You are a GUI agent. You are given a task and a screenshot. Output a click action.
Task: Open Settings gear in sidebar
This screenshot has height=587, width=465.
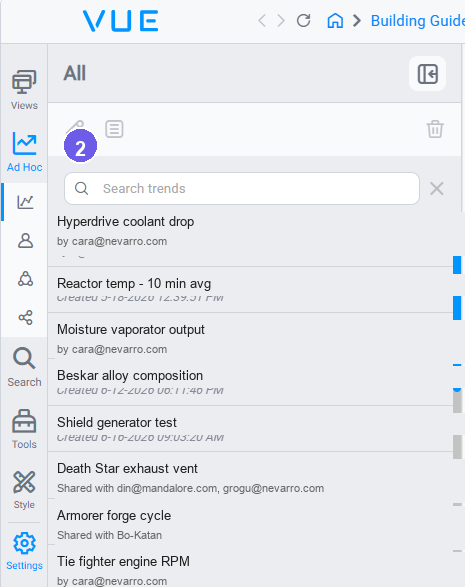[24, 551]
